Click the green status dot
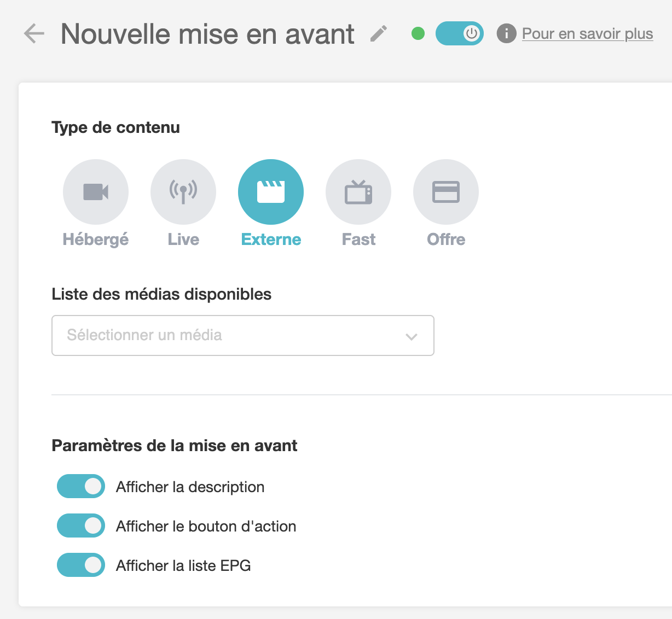The height and width of the screenshot is (619, 672). tap(418, 34)
